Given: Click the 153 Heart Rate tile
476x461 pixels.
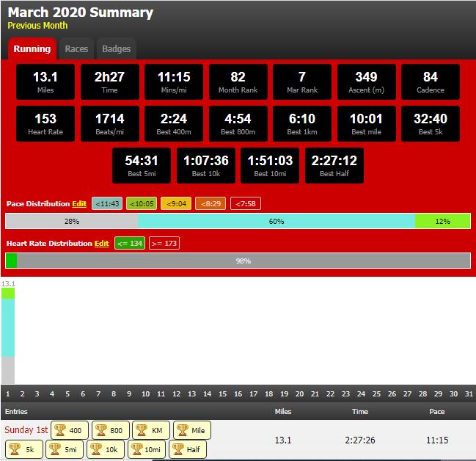Looking at the screenshot, I should 45,123.
